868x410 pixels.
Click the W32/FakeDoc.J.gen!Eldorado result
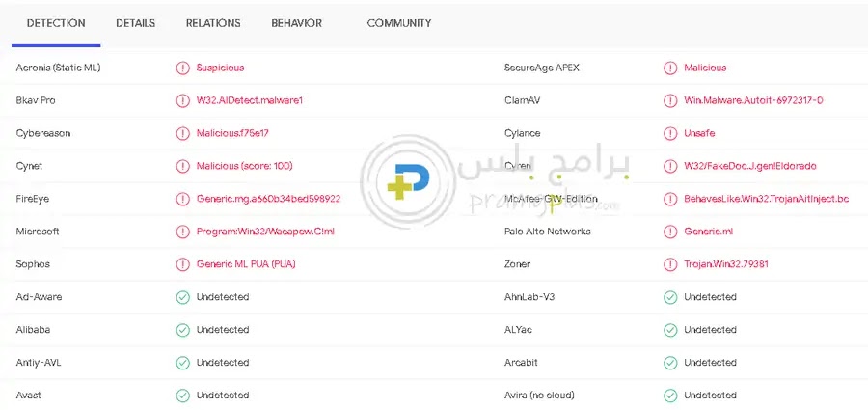click(750, 166)
